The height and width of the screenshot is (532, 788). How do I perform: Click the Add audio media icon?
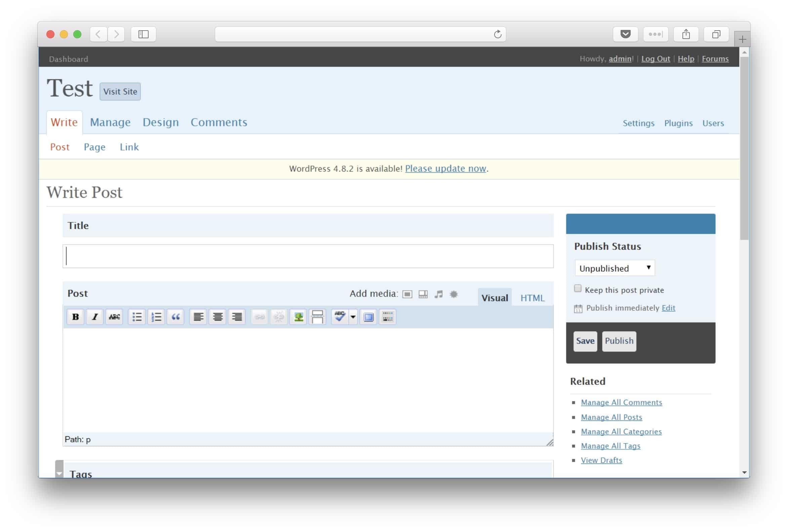(439, 294)
